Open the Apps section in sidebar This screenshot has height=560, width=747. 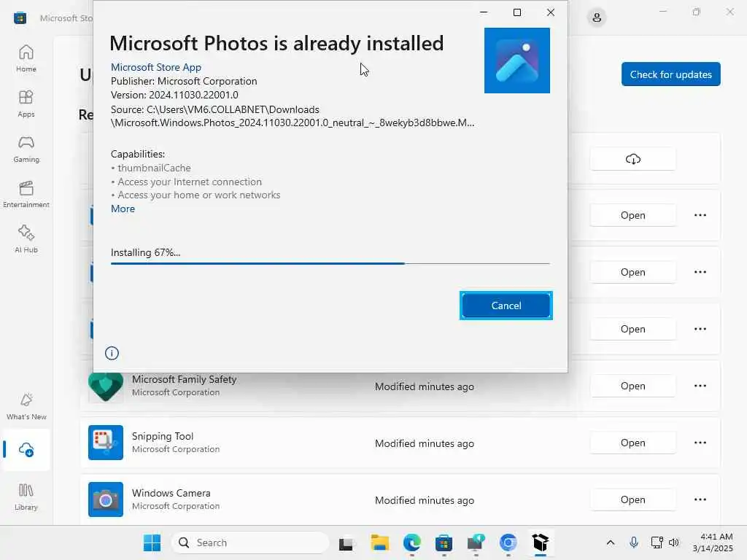(26, 104)
